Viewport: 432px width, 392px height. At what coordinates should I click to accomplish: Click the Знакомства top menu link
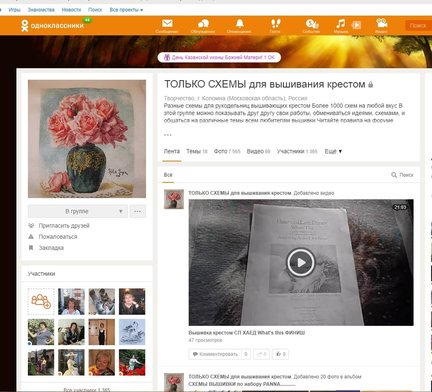(x=41, y=10)
